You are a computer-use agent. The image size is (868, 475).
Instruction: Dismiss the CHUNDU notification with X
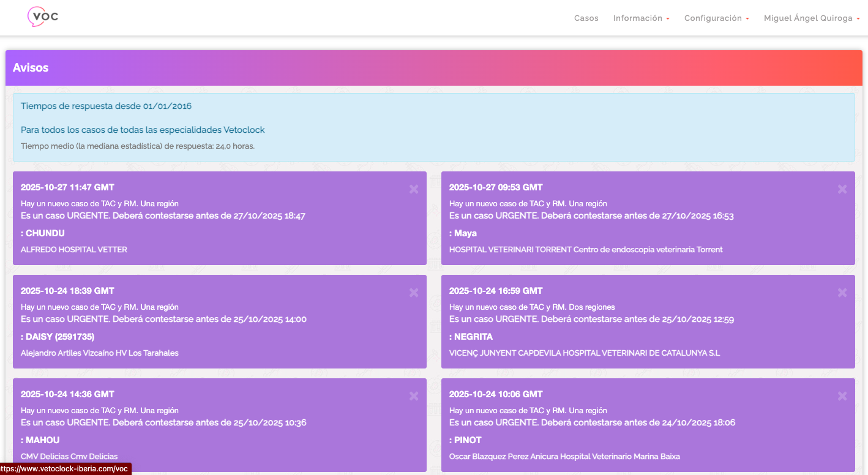tap(414, 189)
